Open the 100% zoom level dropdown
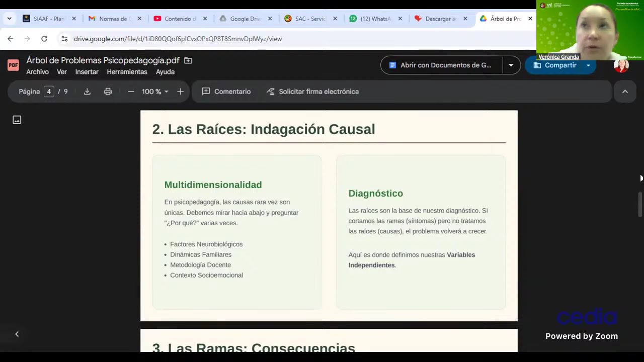The image size is (644, 362). point(155,92)
